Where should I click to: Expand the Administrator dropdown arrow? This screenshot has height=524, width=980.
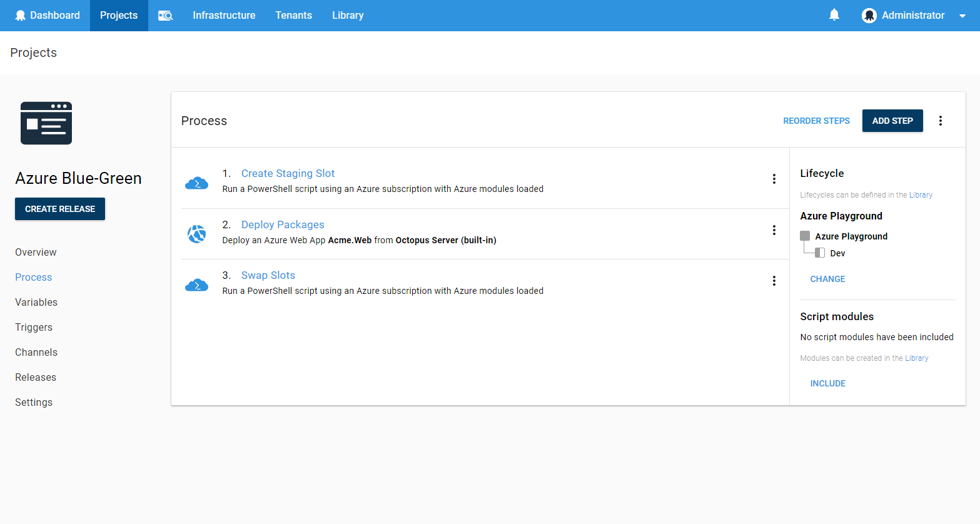(x=962, y=16)
